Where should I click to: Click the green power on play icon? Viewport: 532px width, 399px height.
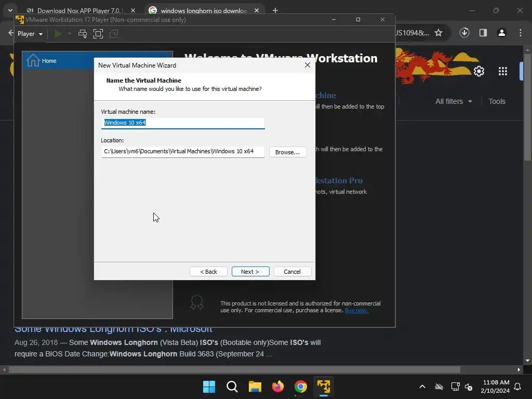click(58, 34)
